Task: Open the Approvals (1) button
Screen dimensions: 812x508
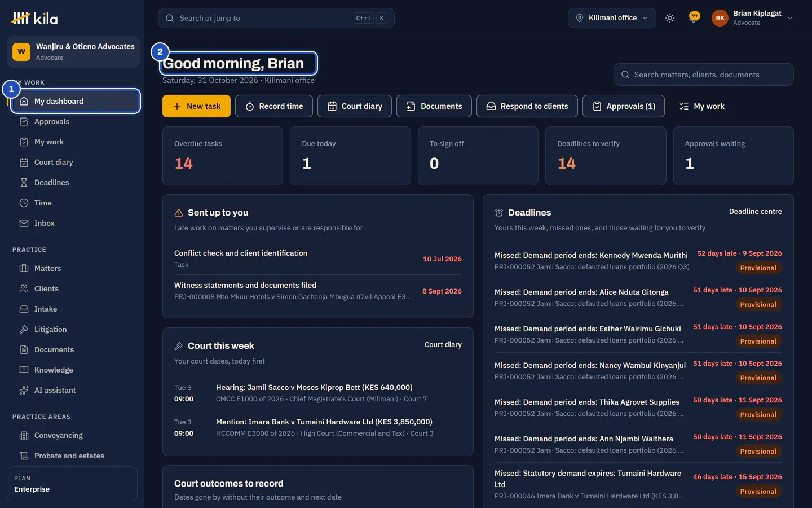Action: click(624, 106)
